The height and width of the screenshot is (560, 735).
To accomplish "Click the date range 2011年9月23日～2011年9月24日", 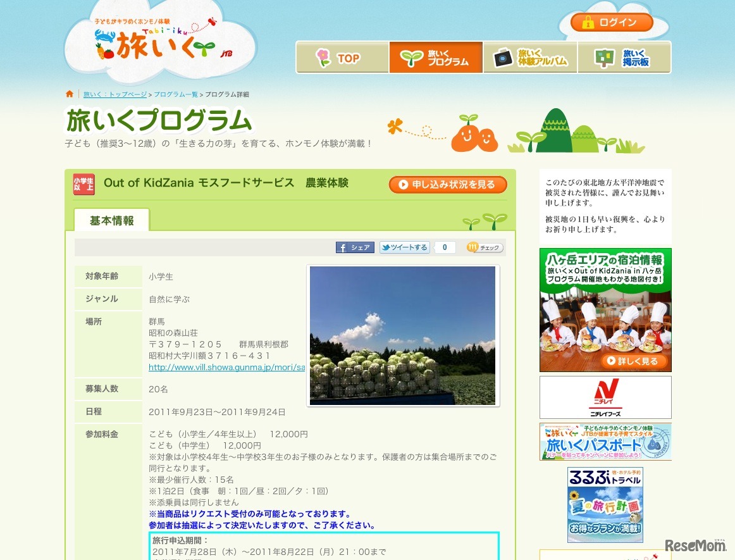I will pos(217,413).
